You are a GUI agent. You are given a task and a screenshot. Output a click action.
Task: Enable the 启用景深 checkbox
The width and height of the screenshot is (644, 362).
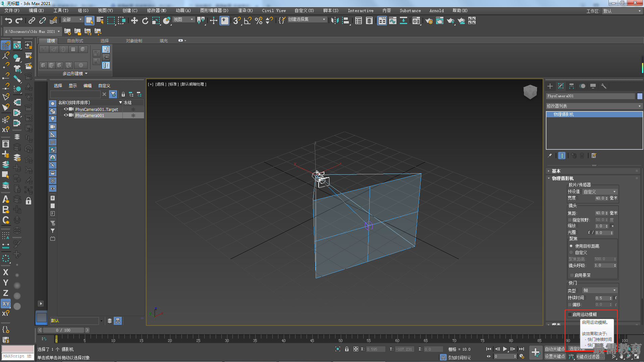pos(572,276)
